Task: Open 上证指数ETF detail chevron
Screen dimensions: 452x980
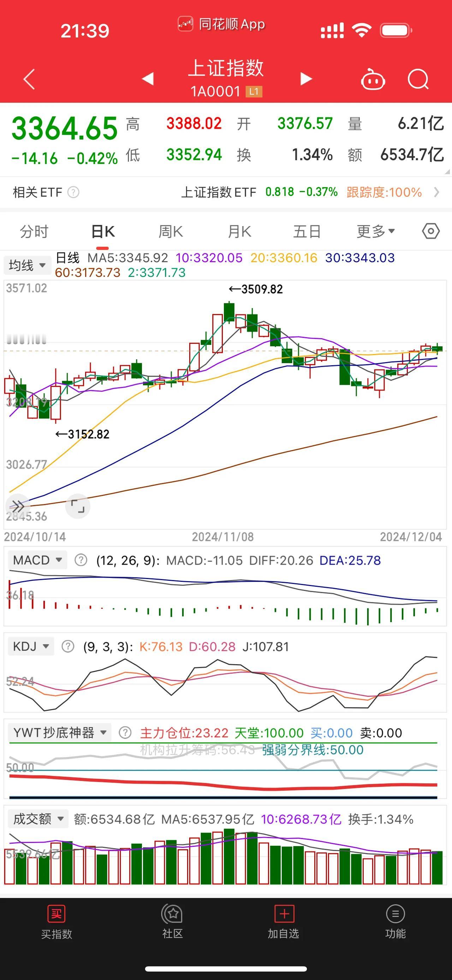Action: 436,192
